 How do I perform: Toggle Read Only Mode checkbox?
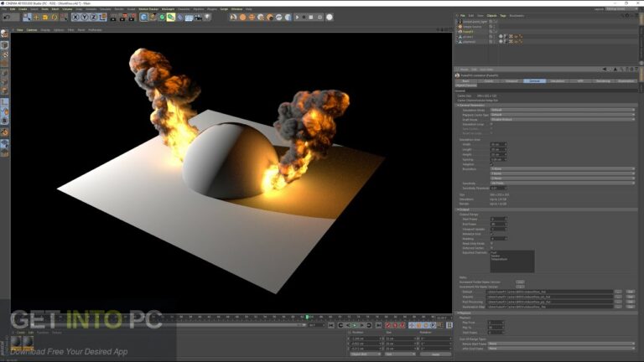491,243
